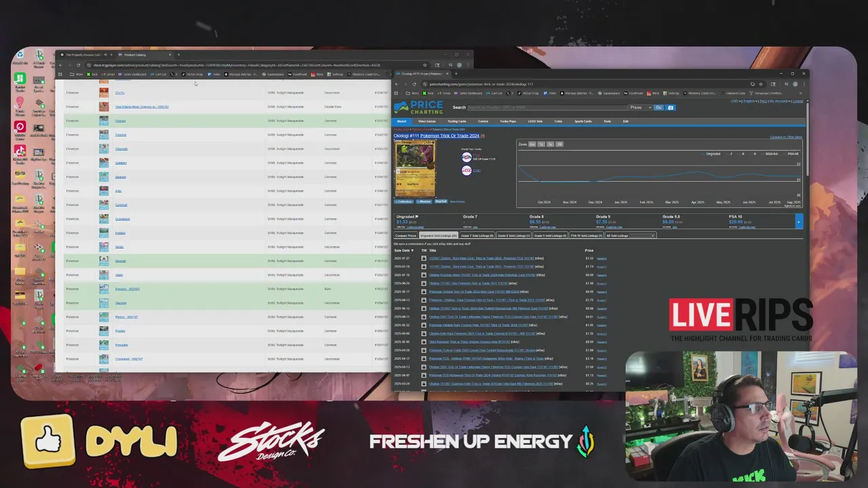Viewport: 868px width, 488px height.
Task: Open the Trading Cards nav tab
Action: (x=456, y=121)
